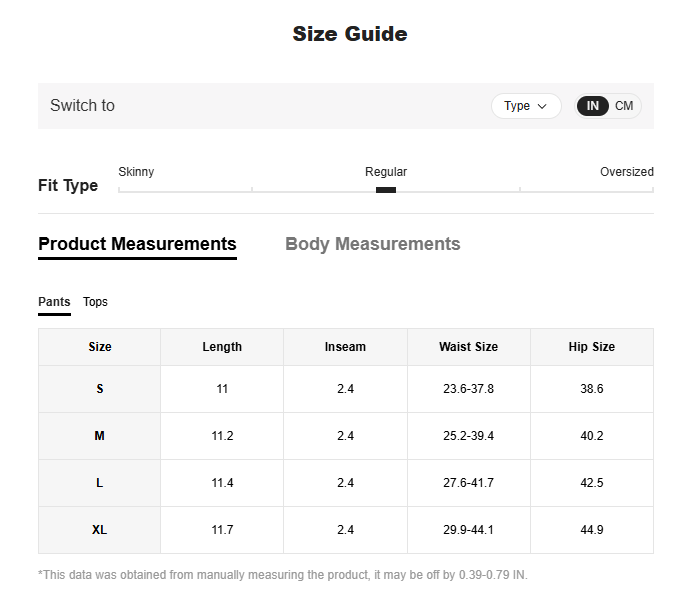Image resolution: width=682 pixels, height=594 pixels.
Task: Click the Regular fit type marker
Action: coord(386,190)
